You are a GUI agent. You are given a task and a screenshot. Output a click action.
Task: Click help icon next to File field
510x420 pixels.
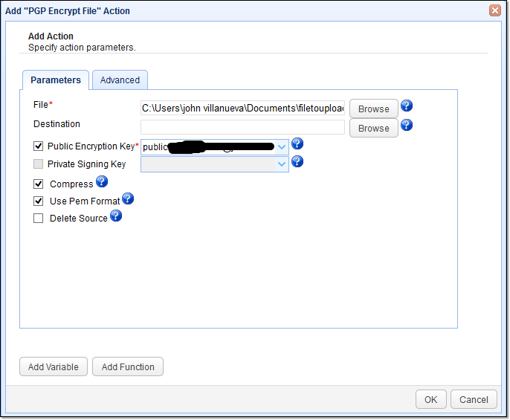(407, 106)
